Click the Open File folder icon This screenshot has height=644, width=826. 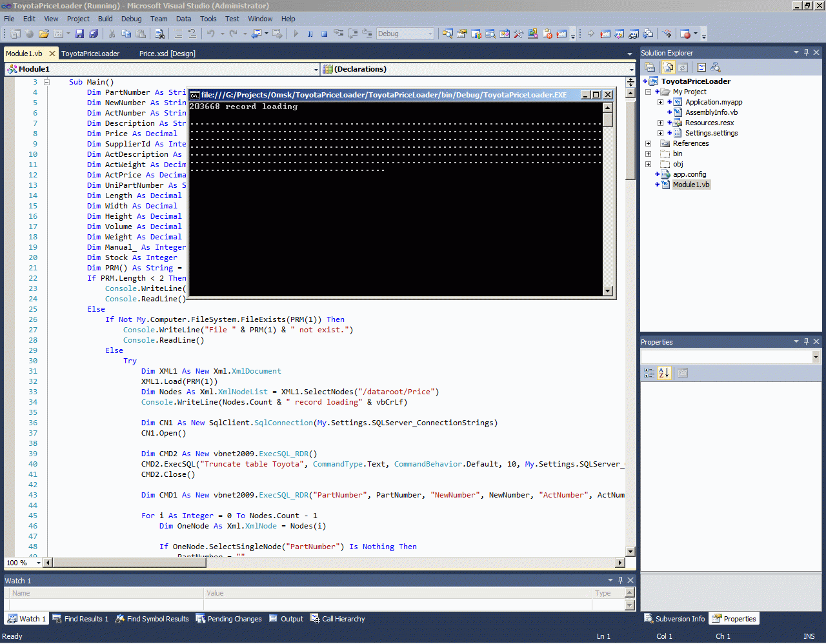coord(44,34)
